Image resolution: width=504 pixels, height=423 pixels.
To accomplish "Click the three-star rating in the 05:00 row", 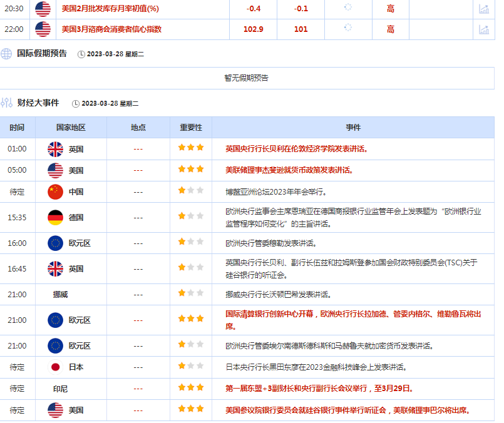I will [x=191, y=170].
